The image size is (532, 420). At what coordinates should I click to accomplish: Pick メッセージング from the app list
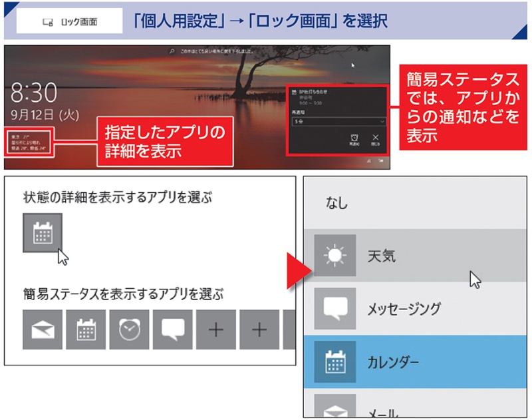pyautogui.click(x=404, y=309)
